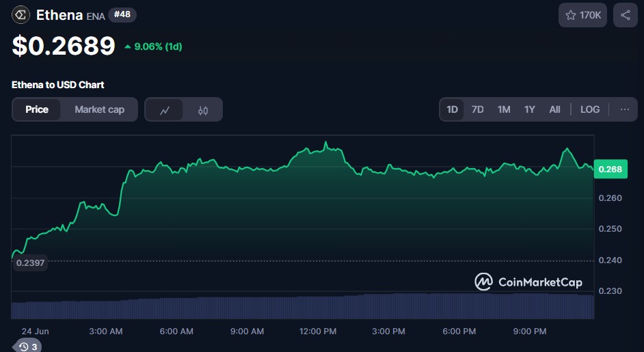Click the 9.06% (1d) change indicator
644x352 pixels.
click(153, 46)
